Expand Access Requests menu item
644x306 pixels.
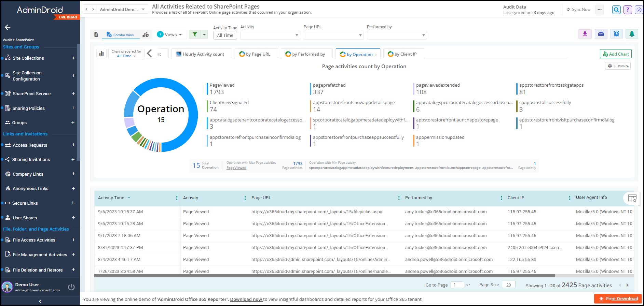(x=73, y=145)
